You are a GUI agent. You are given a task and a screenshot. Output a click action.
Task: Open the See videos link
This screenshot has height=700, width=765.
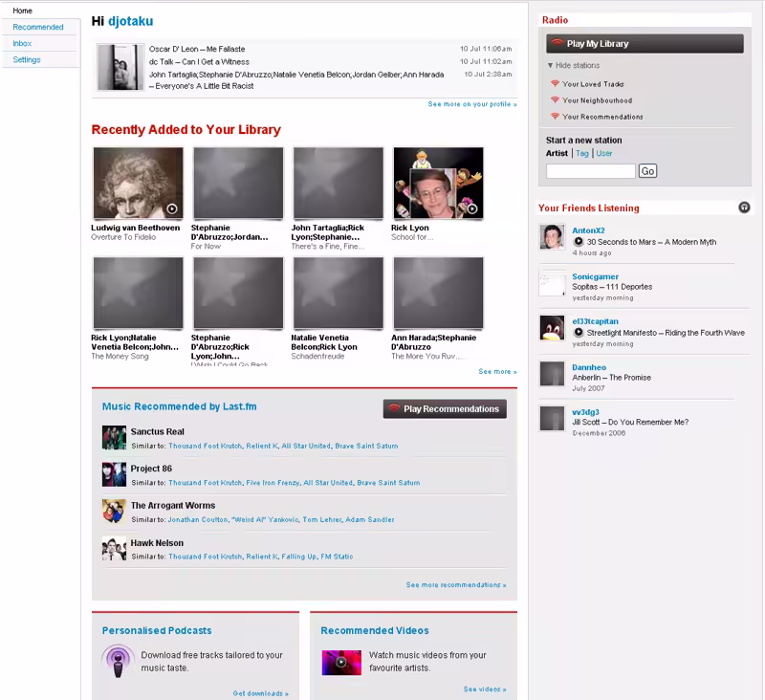(485, 689)
